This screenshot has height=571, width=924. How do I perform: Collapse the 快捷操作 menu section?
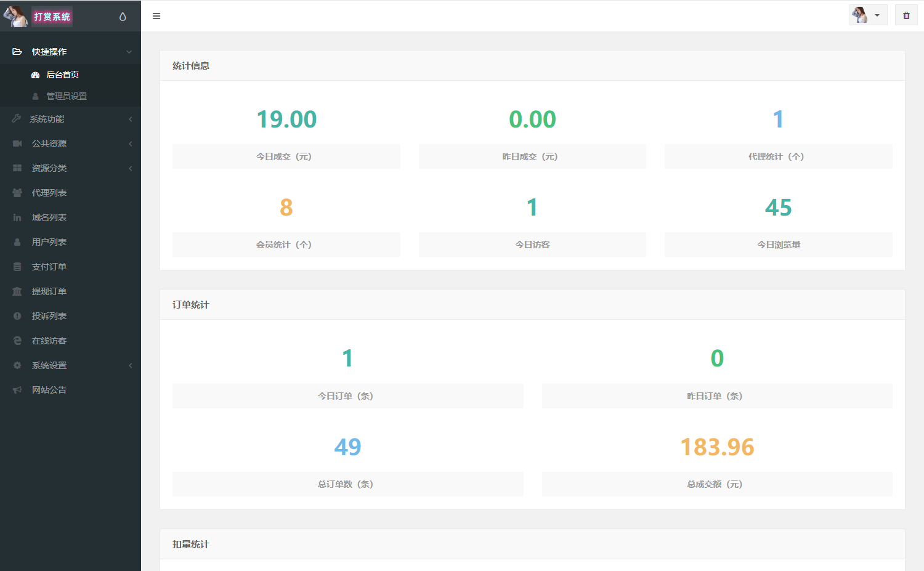click(70, 52)
